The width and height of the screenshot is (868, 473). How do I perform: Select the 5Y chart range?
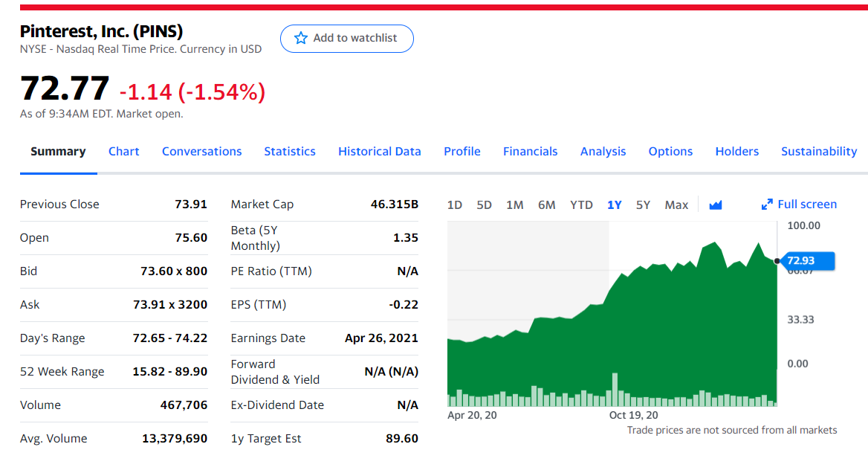point(643,205)
